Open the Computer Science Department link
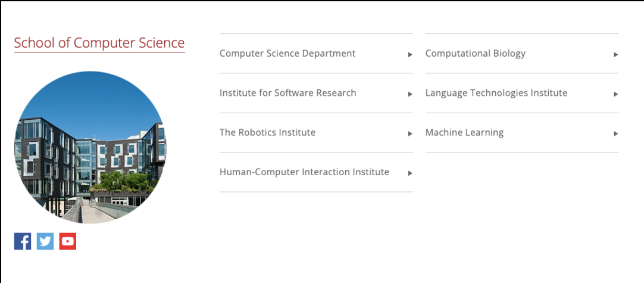This screenshot has width=644, height=283. [x=287, y=54]
